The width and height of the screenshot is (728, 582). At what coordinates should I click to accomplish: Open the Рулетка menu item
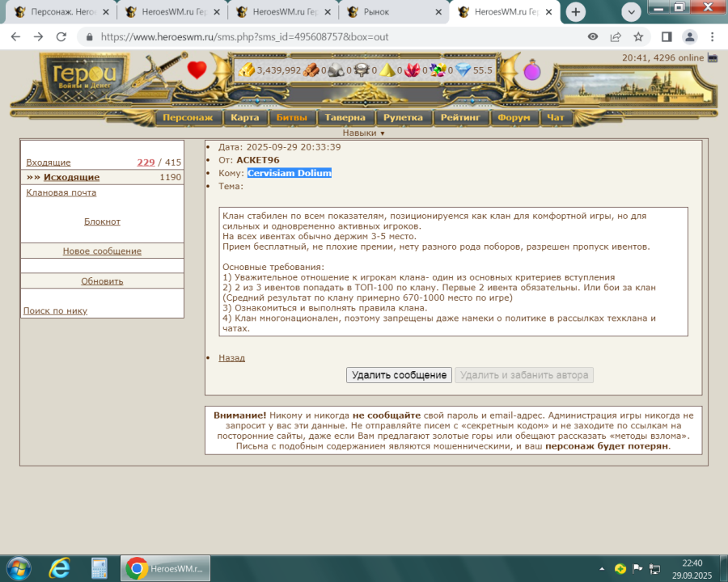click(403, 117)
